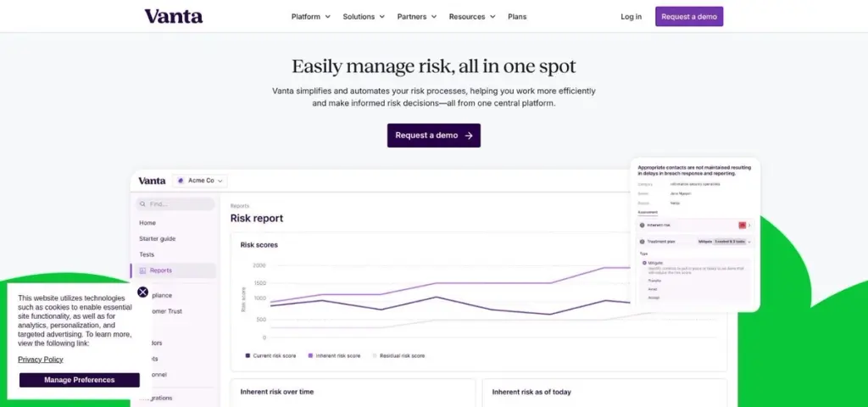Open the Privacy Policy link
This screenshot has height=407, width=868.
coord(41,360)
